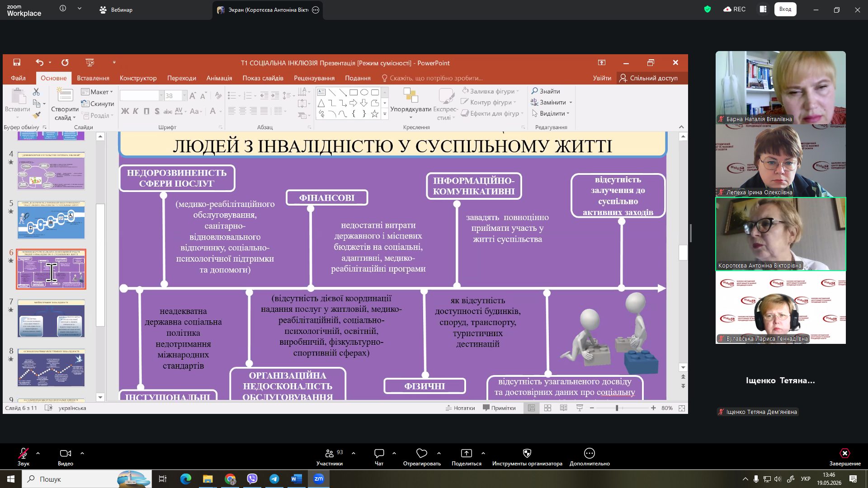Click the Reading view icon in status bar
Viewport: 868px width, 488px height.
(563, 408)
